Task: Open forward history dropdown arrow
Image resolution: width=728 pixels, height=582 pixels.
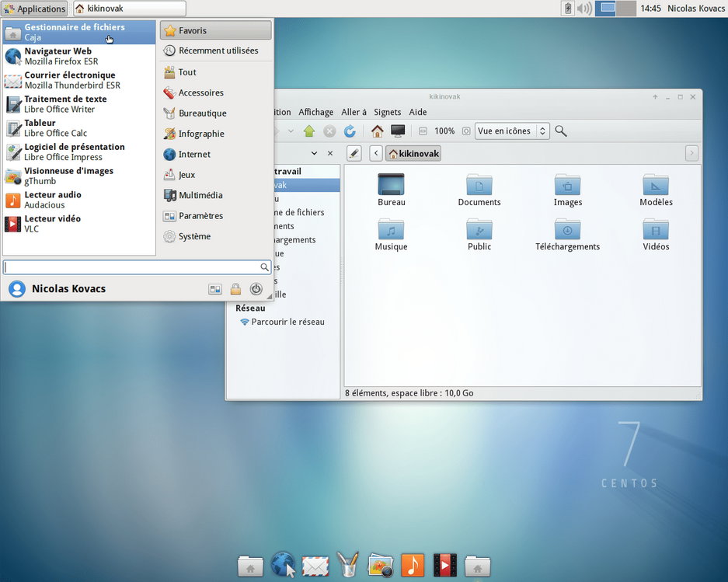Action: 291,131
